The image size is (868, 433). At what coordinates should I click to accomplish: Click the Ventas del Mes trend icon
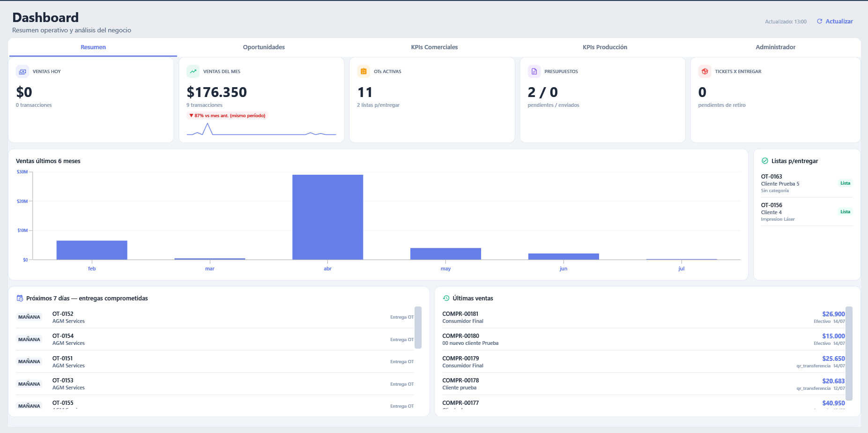point(193,72)
